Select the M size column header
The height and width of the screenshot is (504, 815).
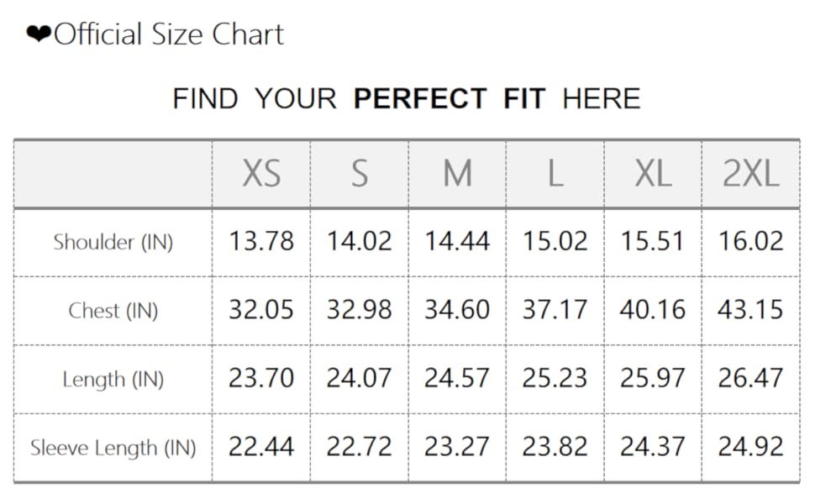[457, 175]
